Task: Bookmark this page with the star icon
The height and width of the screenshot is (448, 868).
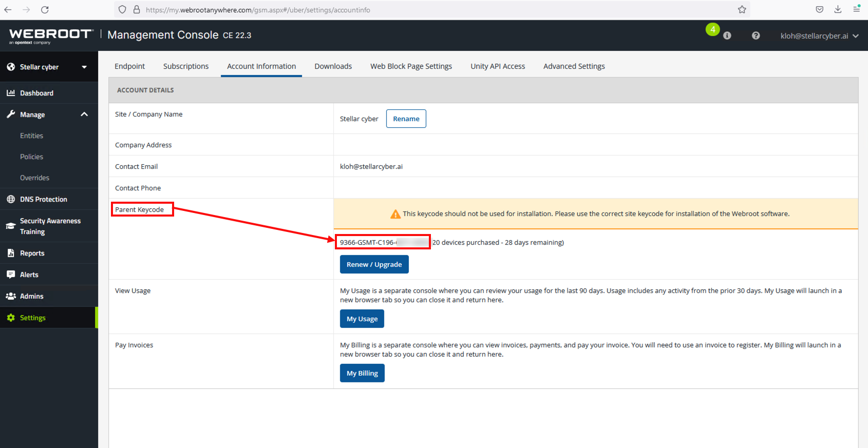Action: [742, 10]
